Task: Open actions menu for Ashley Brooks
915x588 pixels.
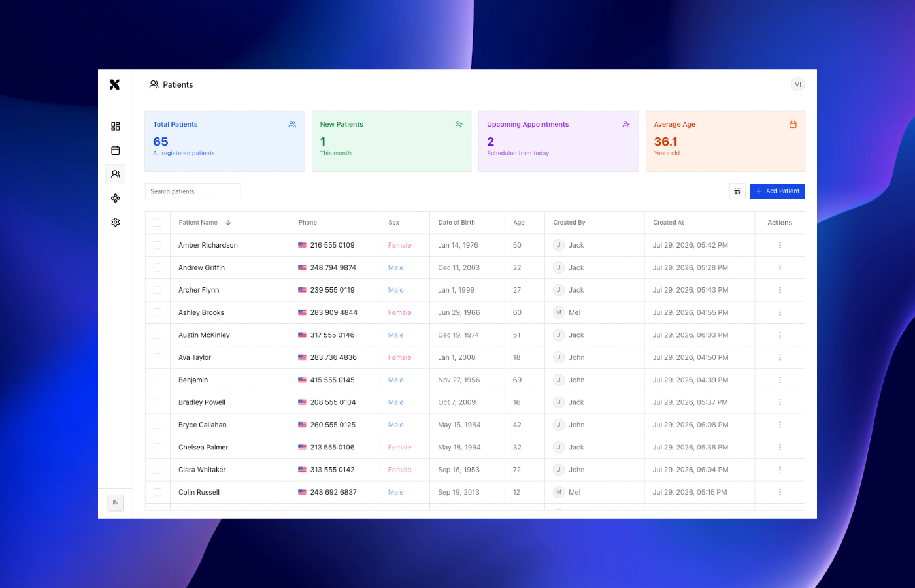Action: (780, 312)
